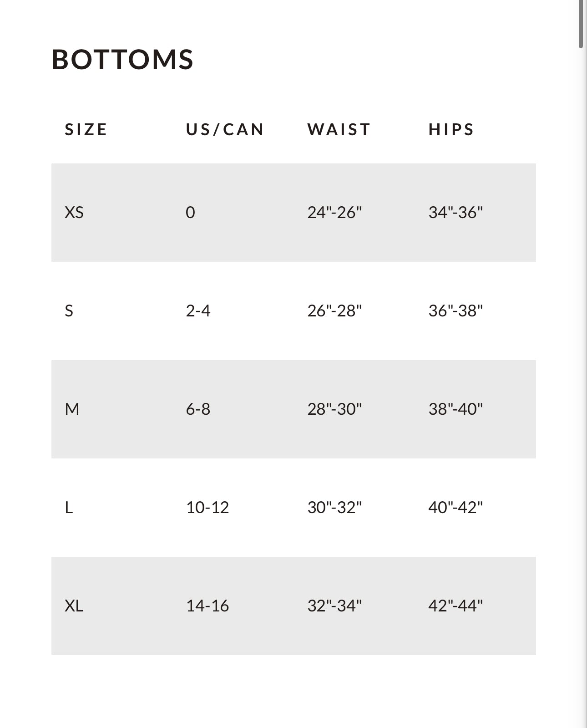Click the 26"-28" waist value
The image size is (587, 728).
pos(334,311)
